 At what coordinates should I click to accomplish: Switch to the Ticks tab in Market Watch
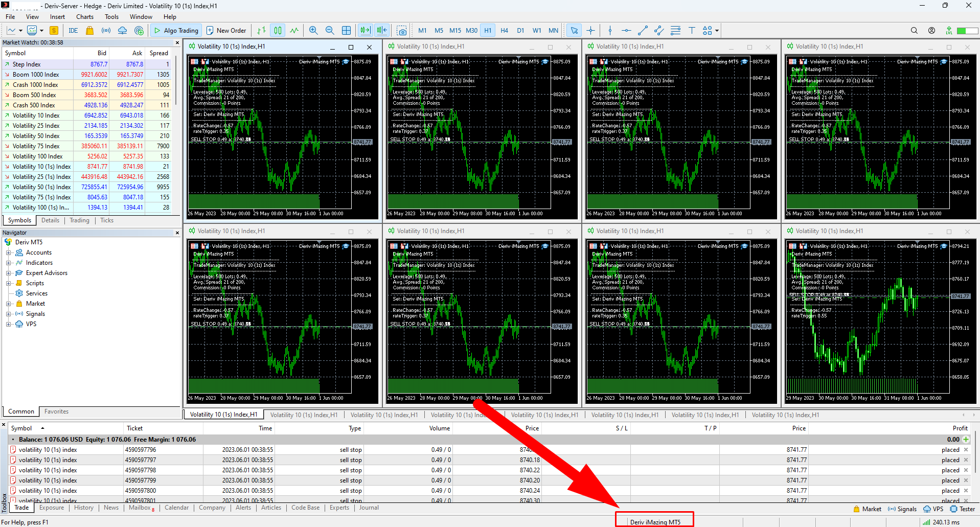click(107, 220)
